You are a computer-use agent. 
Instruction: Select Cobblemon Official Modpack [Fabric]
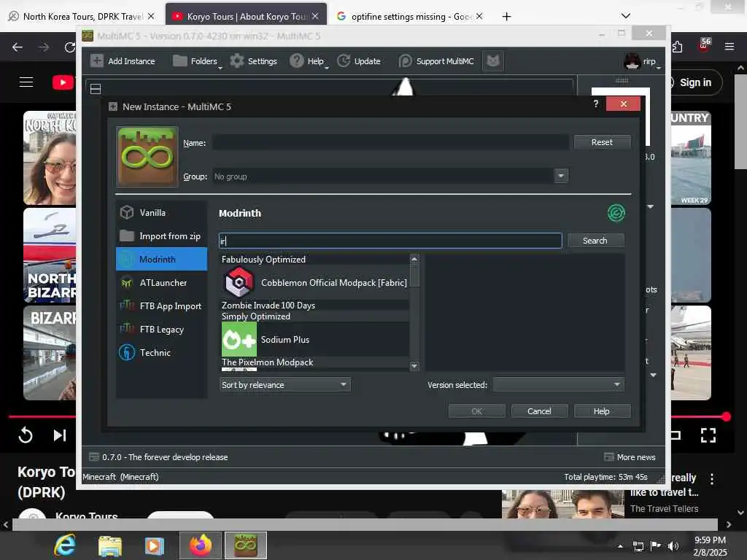tap(314, 282)
